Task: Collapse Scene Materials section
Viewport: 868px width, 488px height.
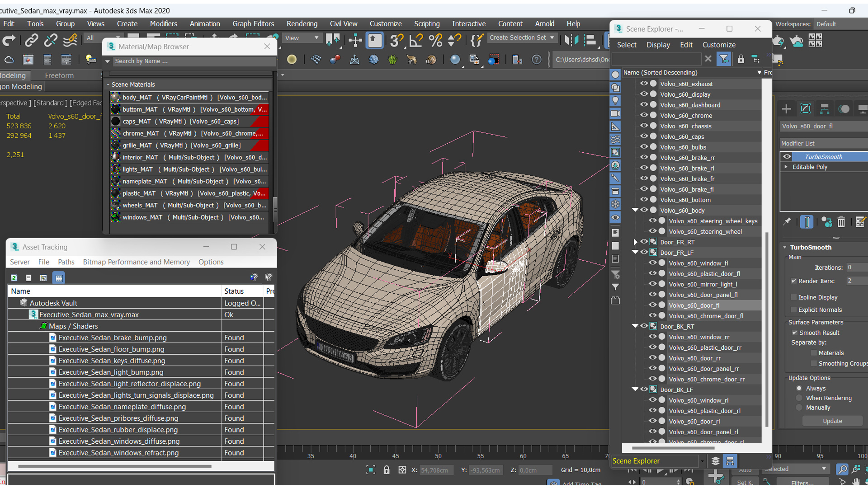Action: 108,84
